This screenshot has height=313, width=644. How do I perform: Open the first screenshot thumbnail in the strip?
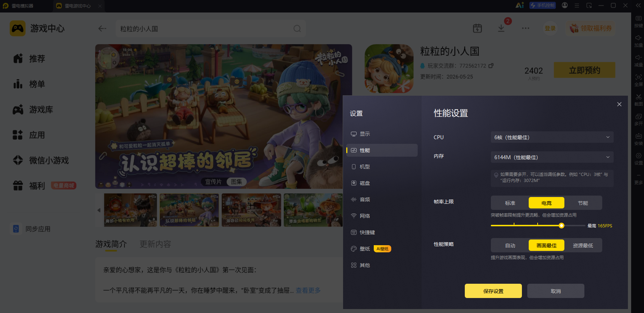(x=130, y=210)
